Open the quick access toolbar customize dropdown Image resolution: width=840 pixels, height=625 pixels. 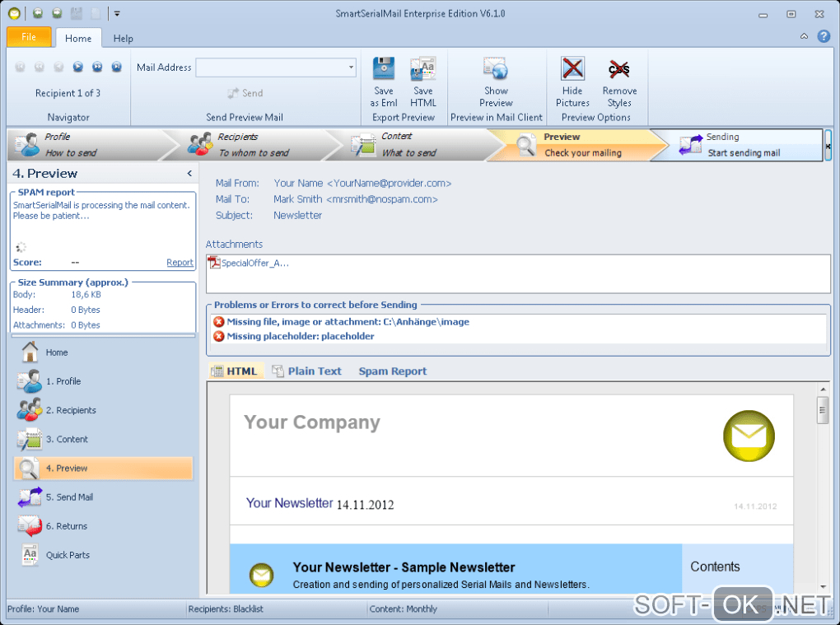117,13
